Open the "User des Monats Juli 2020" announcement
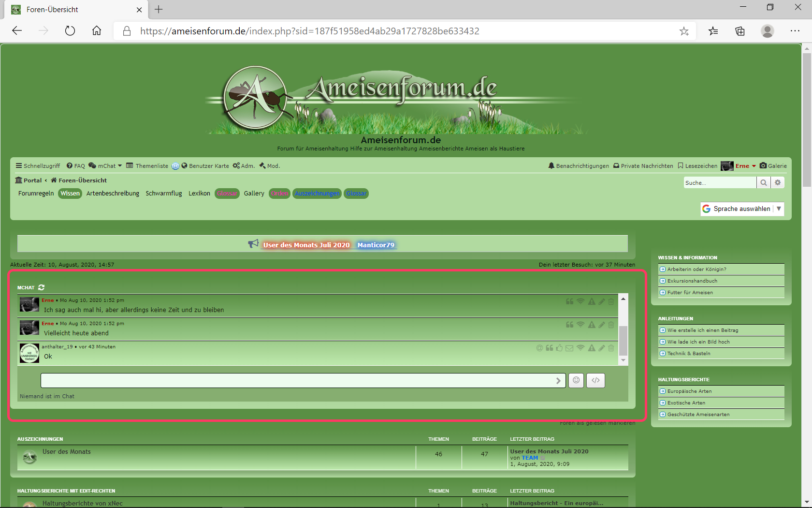Image resolution: width=812 pixels, height=508 pixels. click(x=306, y=245)
